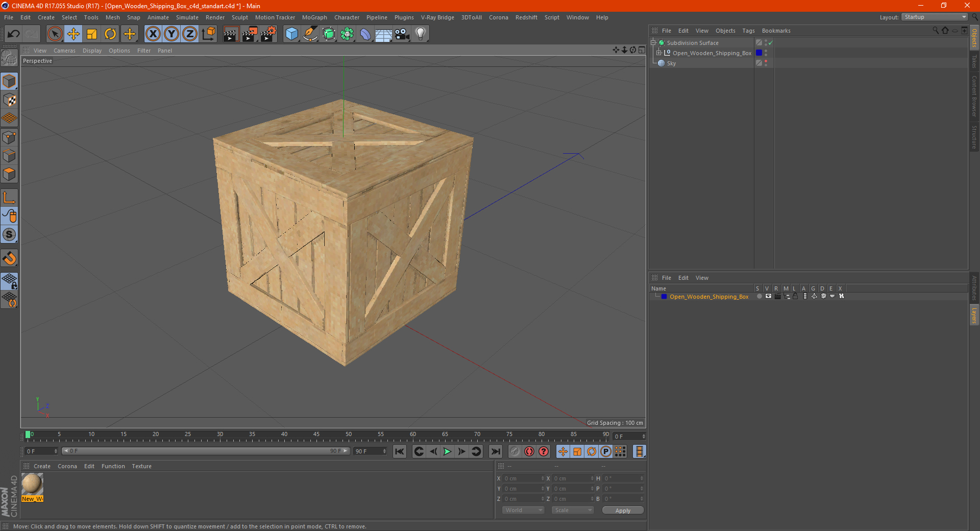Activate the Move tool in top toolbar
The height and width of the screenshot is (531, 980).
tap(73, 34)
